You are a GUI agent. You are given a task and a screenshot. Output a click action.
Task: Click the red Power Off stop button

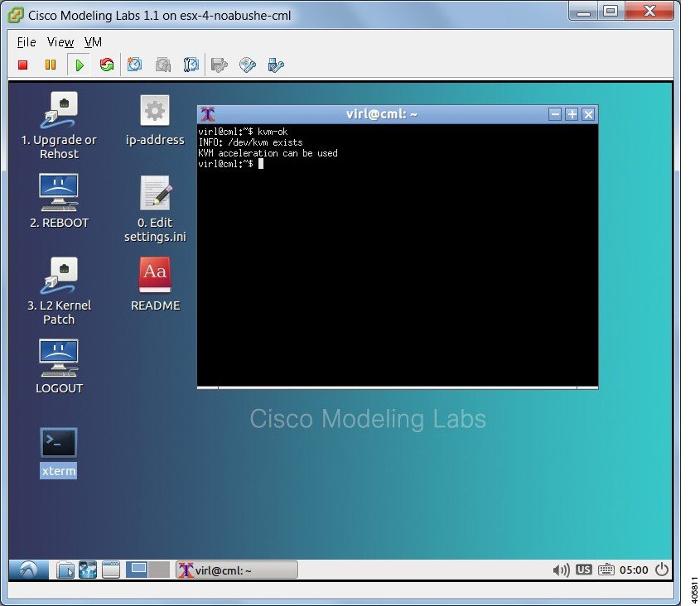click(22, 65)
